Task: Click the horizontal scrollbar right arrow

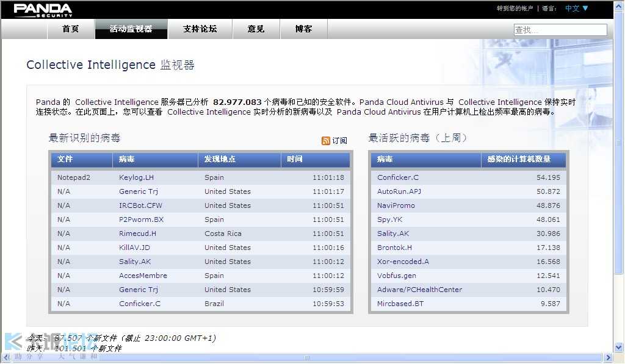Action: [608, 357]
